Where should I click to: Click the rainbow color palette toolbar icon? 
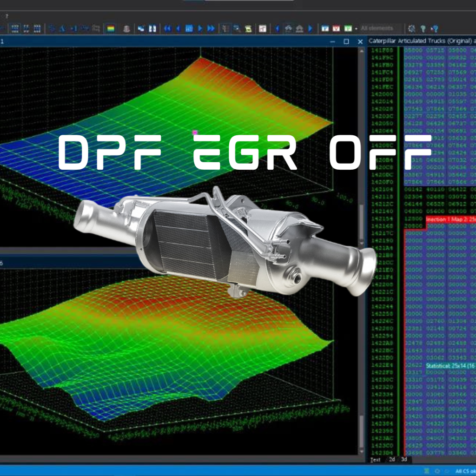point(111,28)
